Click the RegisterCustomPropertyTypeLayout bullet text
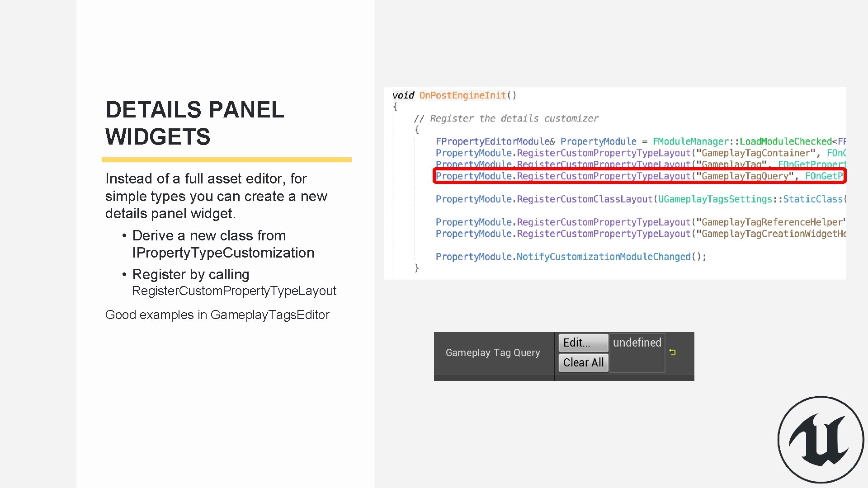868x488 pixels. tap(234, 291)
